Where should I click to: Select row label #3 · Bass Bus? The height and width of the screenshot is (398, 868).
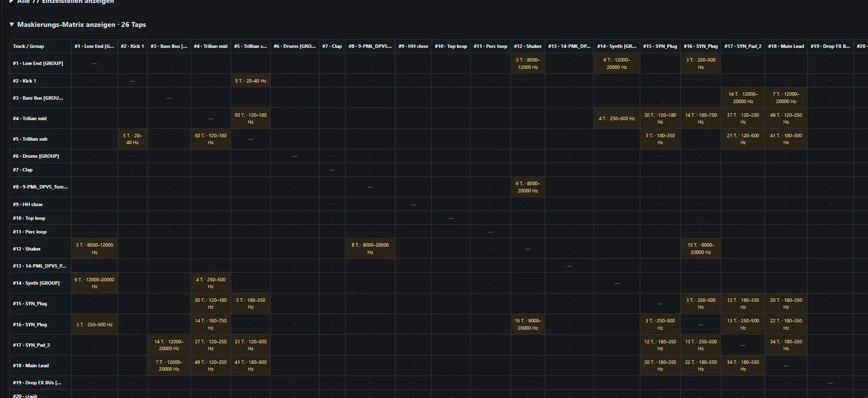tap(40, 98)
